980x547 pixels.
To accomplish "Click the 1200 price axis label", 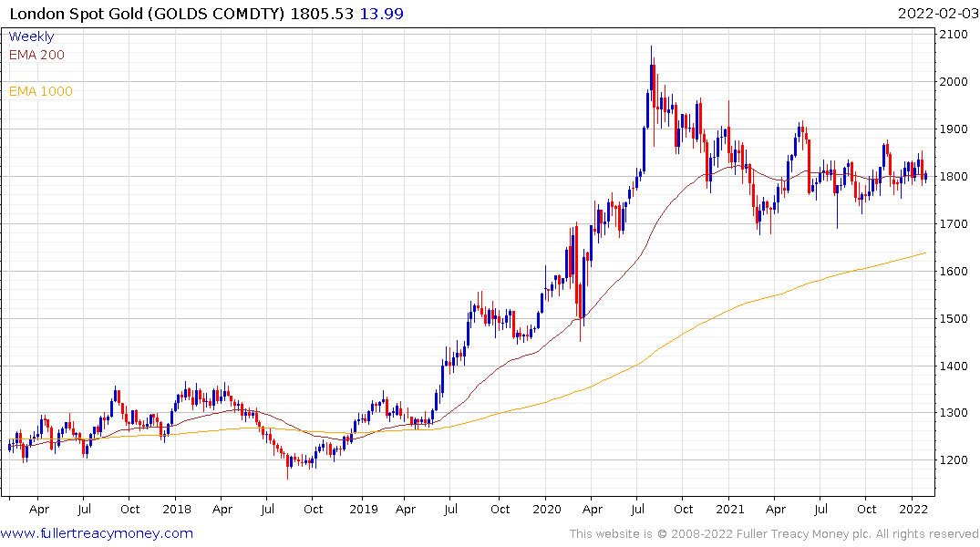I will 954,460.
